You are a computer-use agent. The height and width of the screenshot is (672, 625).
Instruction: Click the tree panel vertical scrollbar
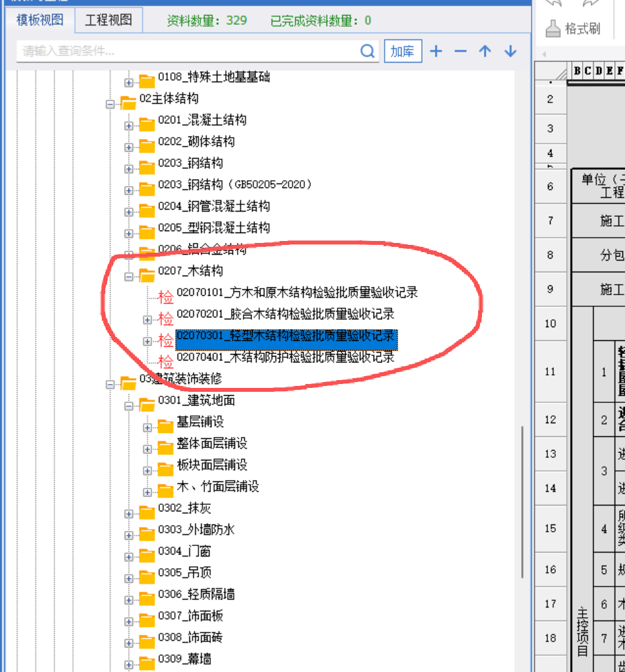pyautogui.click(x=522, y=502)
